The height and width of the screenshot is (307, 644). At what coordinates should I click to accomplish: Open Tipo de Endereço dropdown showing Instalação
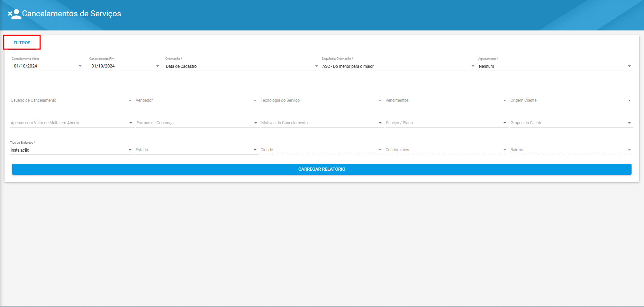[x=72, y=150]
